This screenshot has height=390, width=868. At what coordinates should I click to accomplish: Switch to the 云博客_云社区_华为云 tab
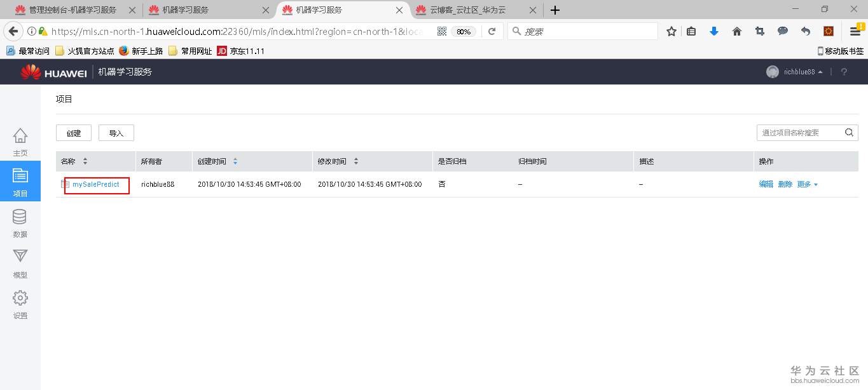click(x=476, y=10)
